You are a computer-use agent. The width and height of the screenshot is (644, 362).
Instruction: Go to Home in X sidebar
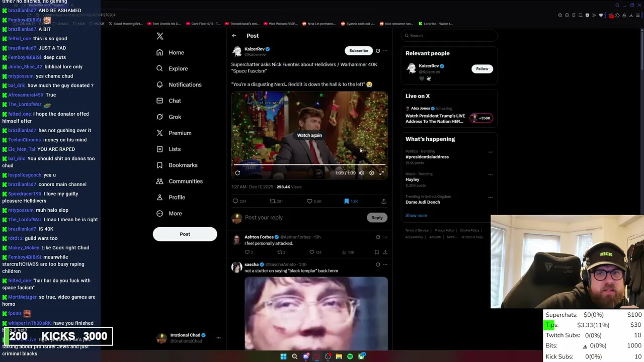(x=170, y=52)
